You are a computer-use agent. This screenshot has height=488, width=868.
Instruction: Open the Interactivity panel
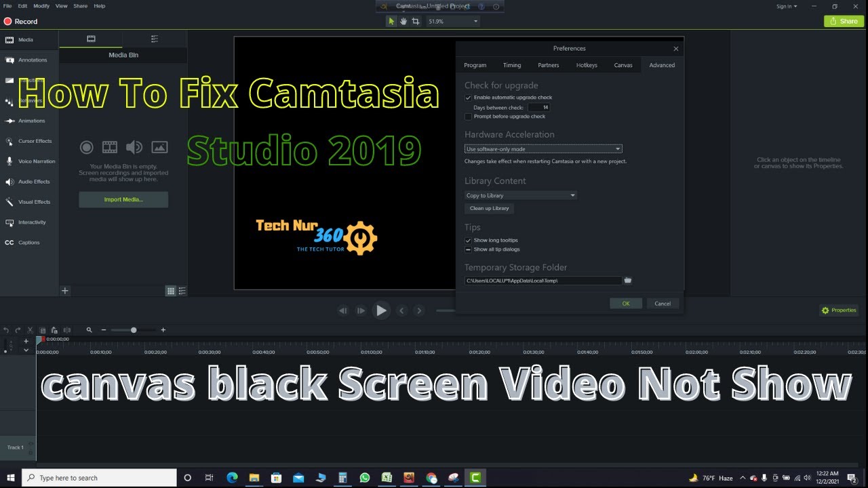pos(29,222)
